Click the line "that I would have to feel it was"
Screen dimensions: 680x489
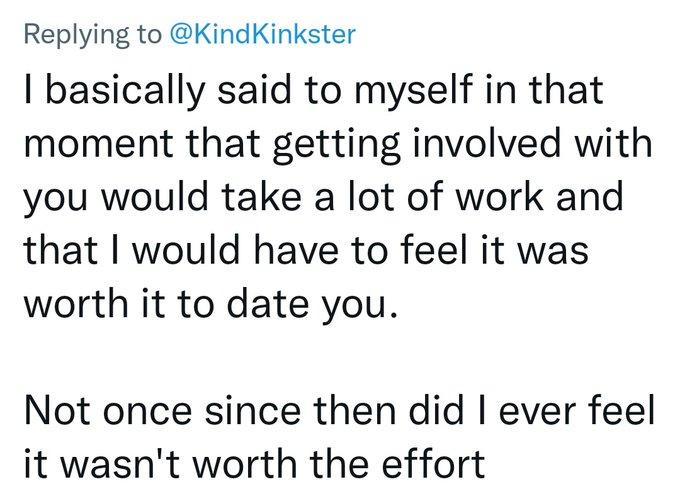point(307,251)
